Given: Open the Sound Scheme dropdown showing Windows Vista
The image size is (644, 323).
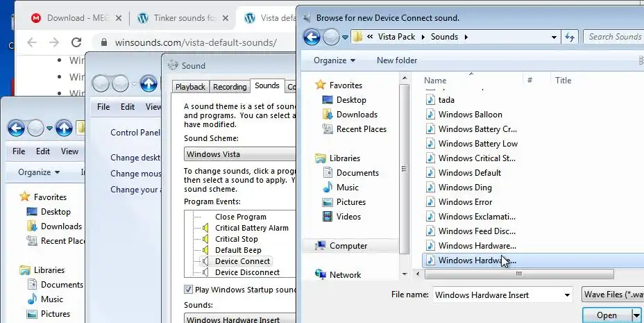Looking at the screenshot, I should pyautogui.click(x=240, y=154).
